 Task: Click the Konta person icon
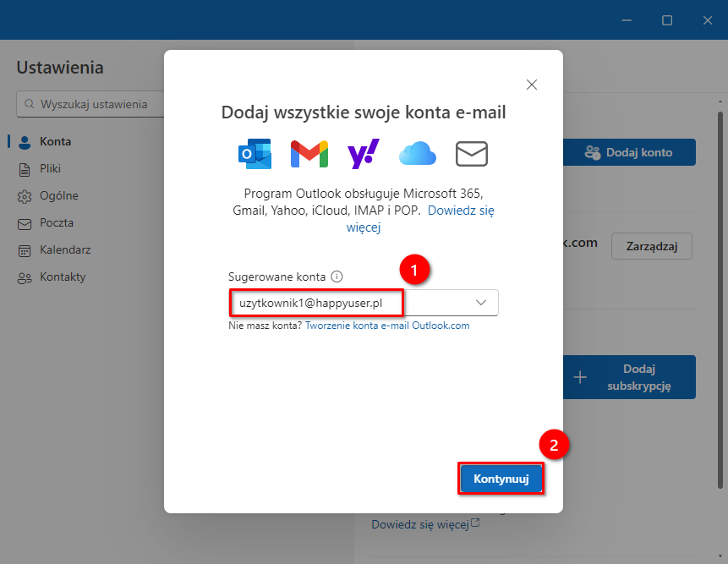[25, 143]
